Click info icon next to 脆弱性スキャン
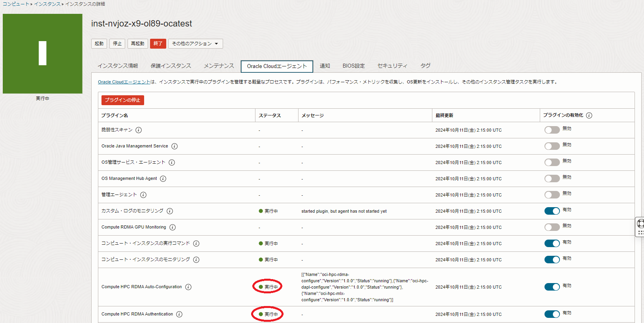Image resolution: width=644 pixels, height=323 pixels. pyautogui.click(x=139, y=130)
